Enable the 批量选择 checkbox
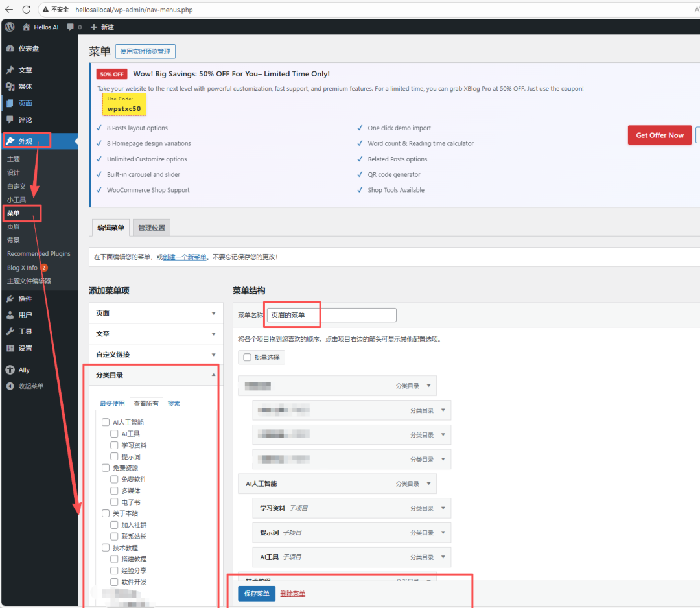700x608 pixels. click(x=247, y=357)
